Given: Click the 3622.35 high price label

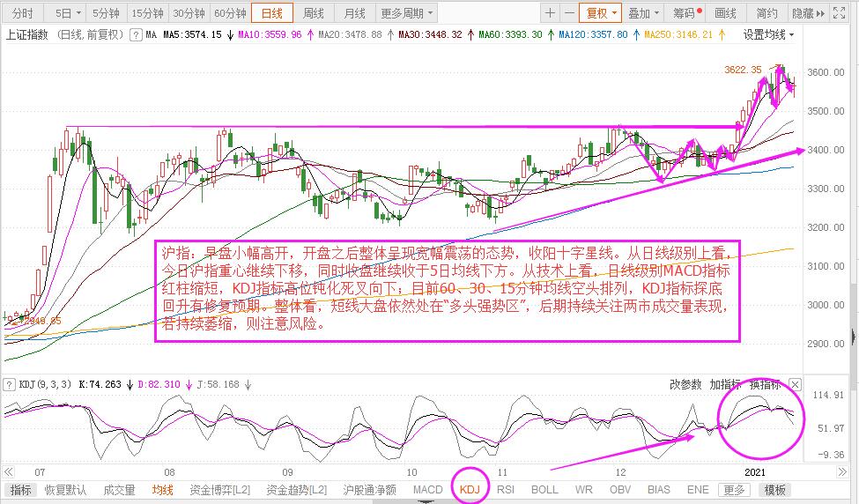Looking at the screenshot, I should click(743, 70).
